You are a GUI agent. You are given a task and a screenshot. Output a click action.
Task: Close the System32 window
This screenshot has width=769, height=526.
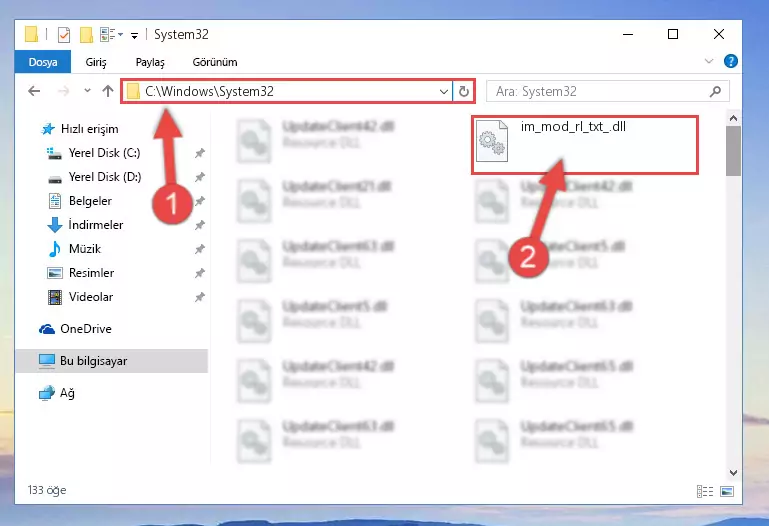[718, 34]
